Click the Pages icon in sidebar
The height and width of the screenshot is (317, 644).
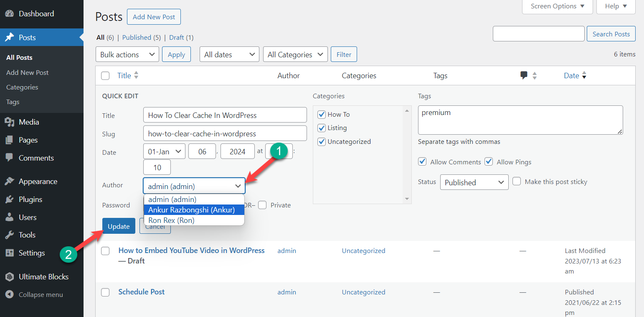pyautogui.click(x=9, y=140)
